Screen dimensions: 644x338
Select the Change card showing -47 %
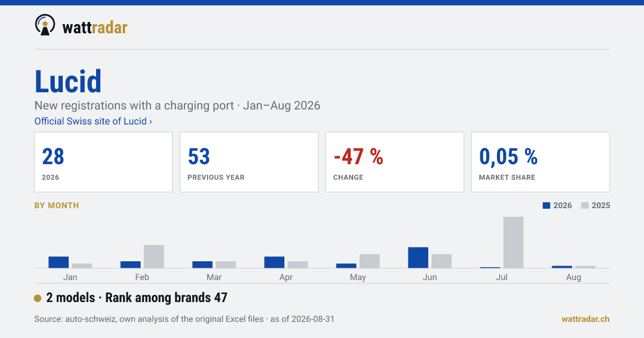395,162
